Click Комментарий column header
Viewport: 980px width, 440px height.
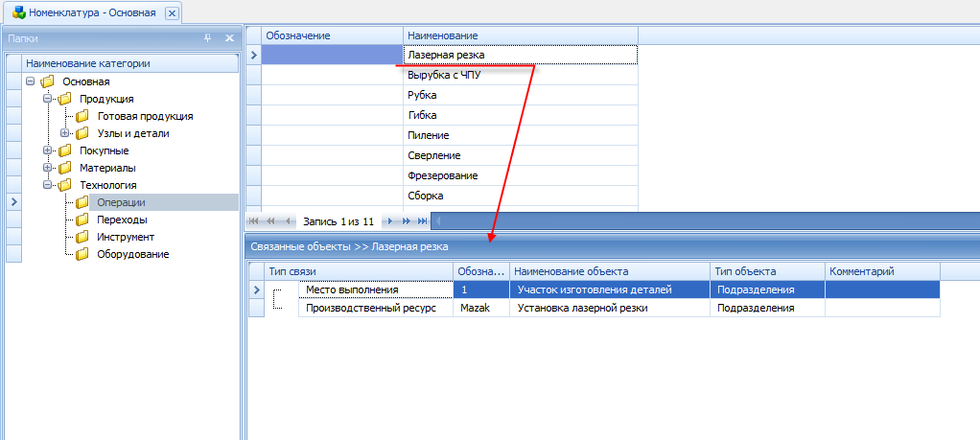pyautogui.click(x=882, y=272)
